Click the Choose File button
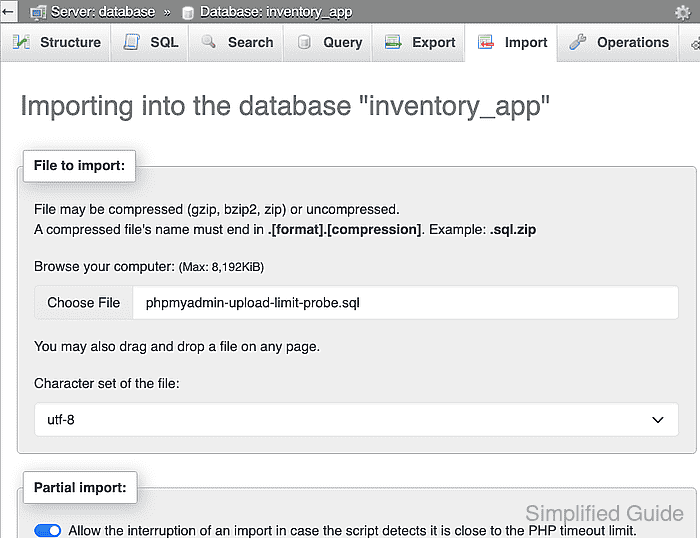Image resolution: width=700 pixels, height=538 pixels. [x=83, y=303]
